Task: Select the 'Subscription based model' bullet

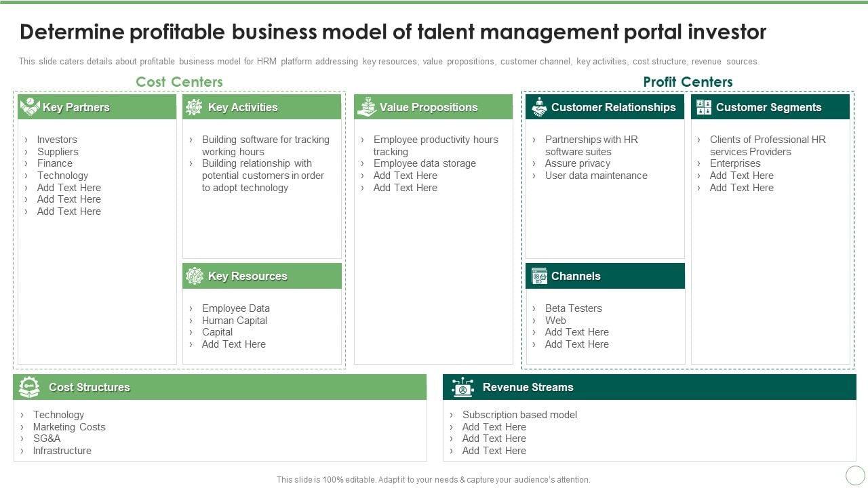Action: click(519, 415)
